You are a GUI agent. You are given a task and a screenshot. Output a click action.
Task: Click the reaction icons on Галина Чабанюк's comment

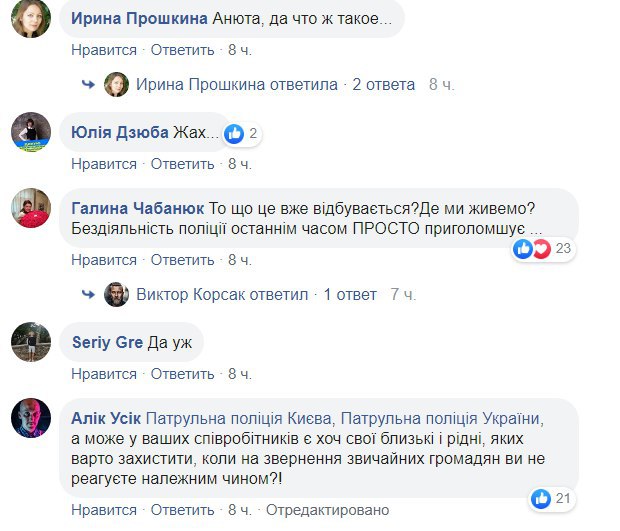531,249
